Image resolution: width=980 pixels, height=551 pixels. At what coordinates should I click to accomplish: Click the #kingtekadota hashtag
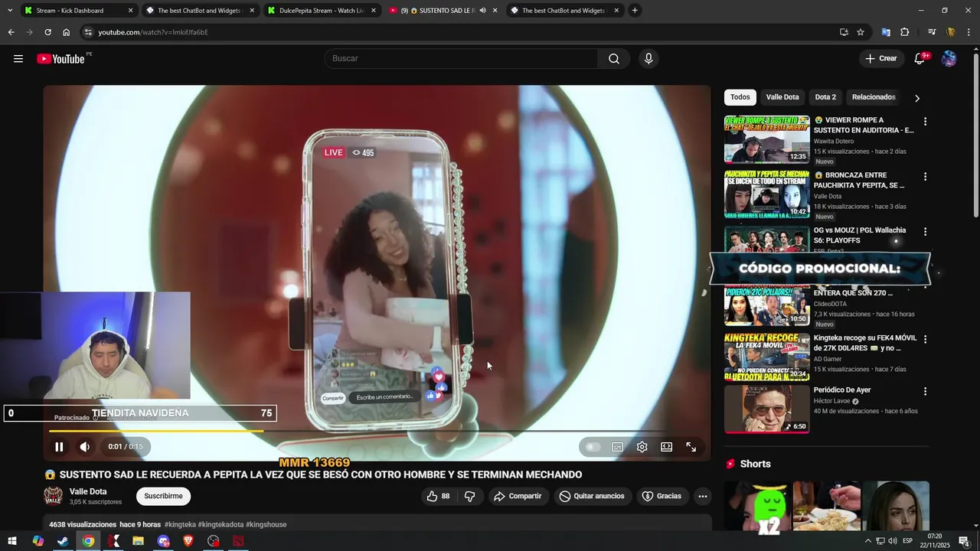(220, 525)
